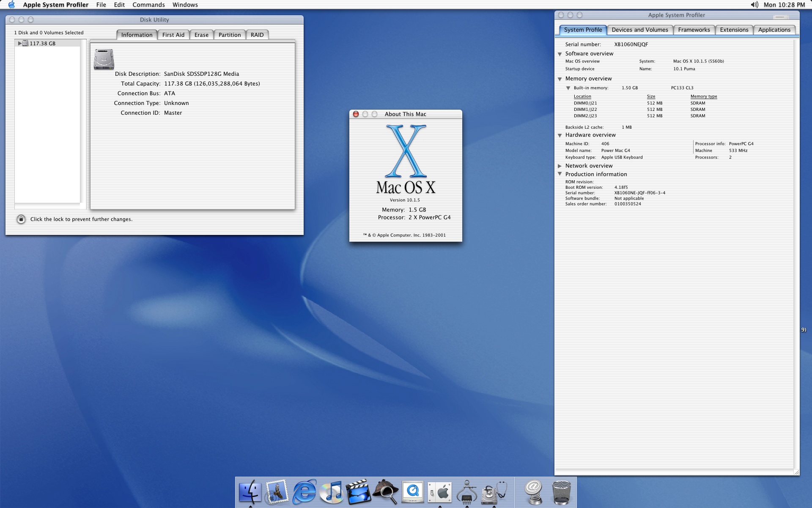Click Disk Utility icon in Dock
The image size is (812, 508).
tap(493, 492)
